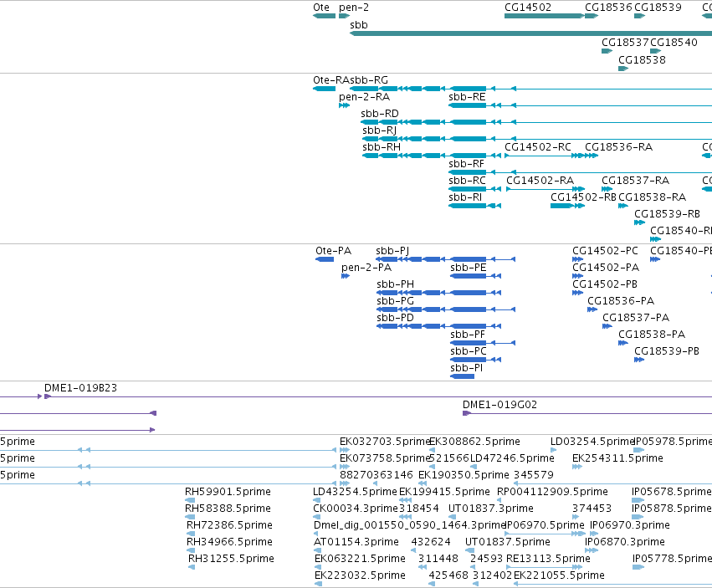Click the RH58388.5prime EST label
The image size is (712, 588).
[228, 509]
